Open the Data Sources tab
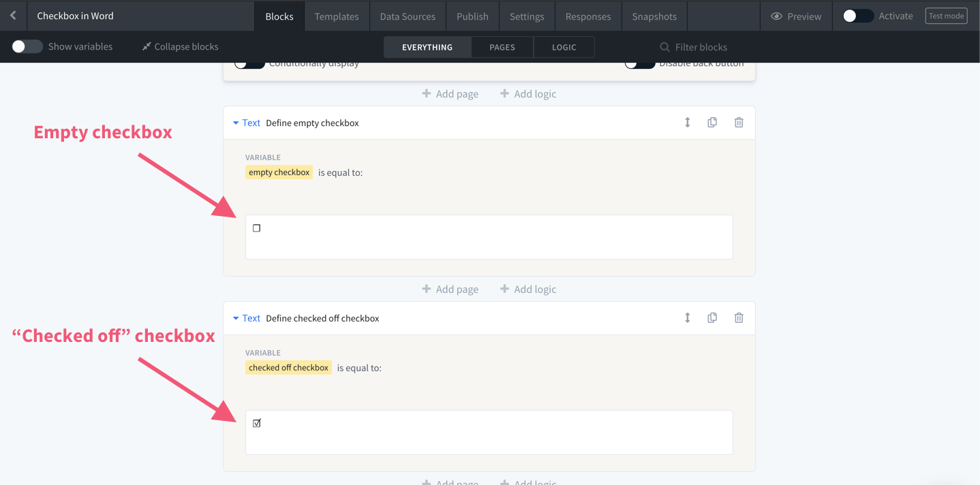The image size is (980, 485). (408, 16)
